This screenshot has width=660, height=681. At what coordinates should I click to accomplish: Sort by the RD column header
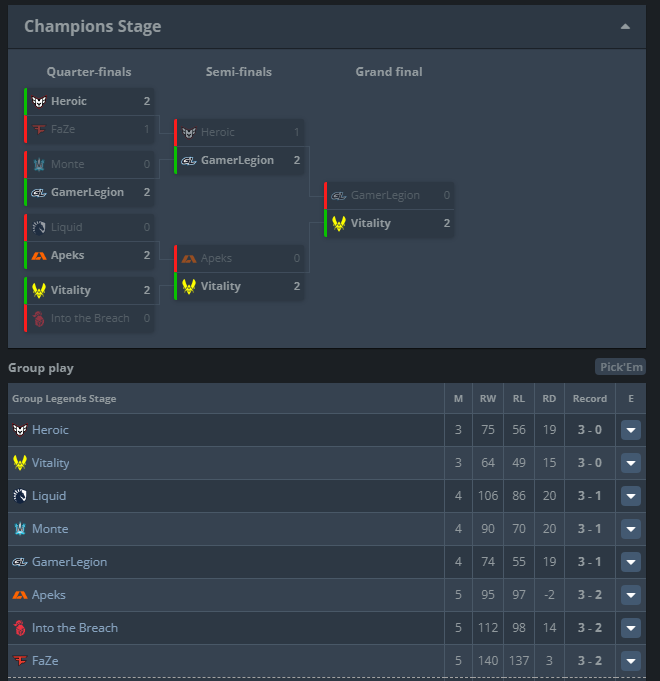click(549, 399)
